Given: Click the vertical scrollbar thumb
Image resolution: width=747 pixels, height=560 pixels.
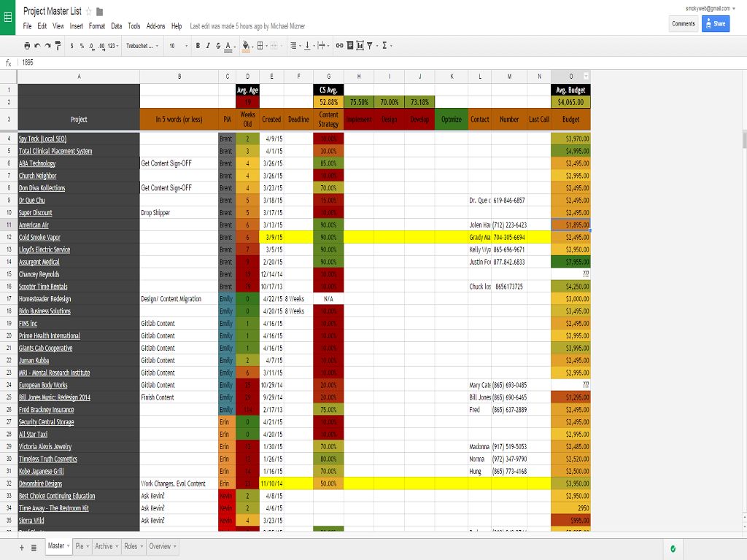Looking at the screenshot, I should click(x=744, y=140).
